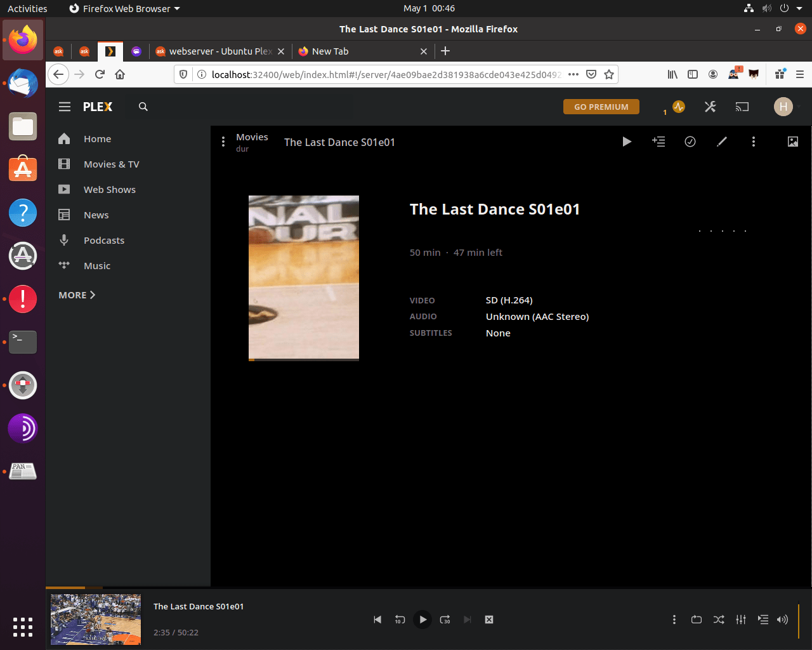Open the three-dot menu beside Movies
Image resolution: width=812 pixels, height=650 pixels.
pos(223,142)
